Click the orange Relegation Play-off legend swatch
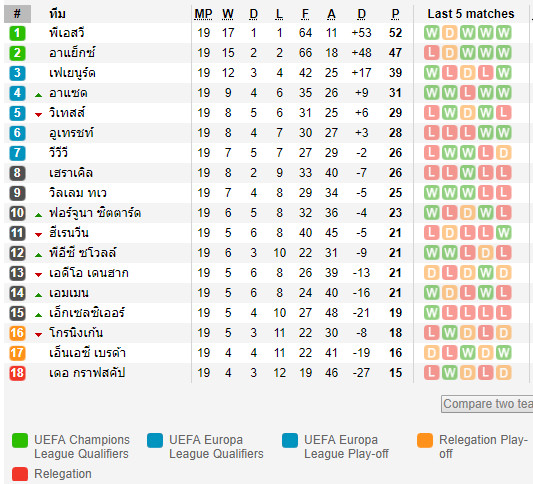533x484 pixels. coord(425,440)
